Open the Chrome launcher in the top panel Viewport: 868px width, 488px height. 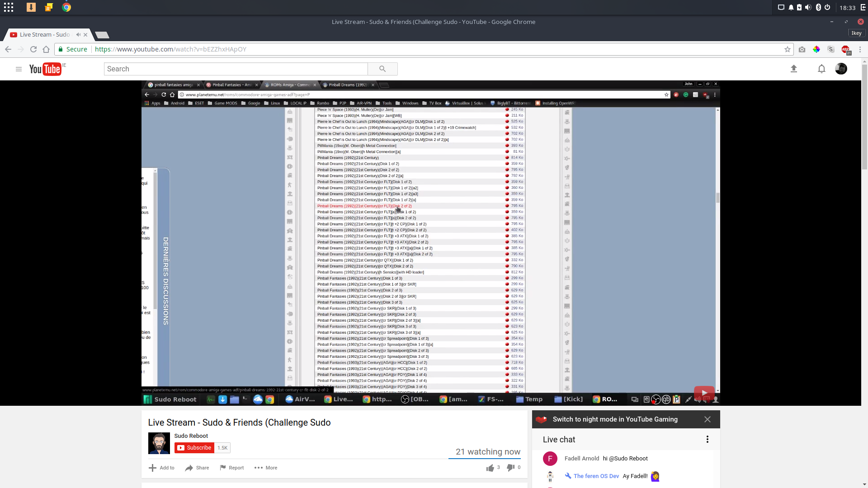[x=66, y=7]
